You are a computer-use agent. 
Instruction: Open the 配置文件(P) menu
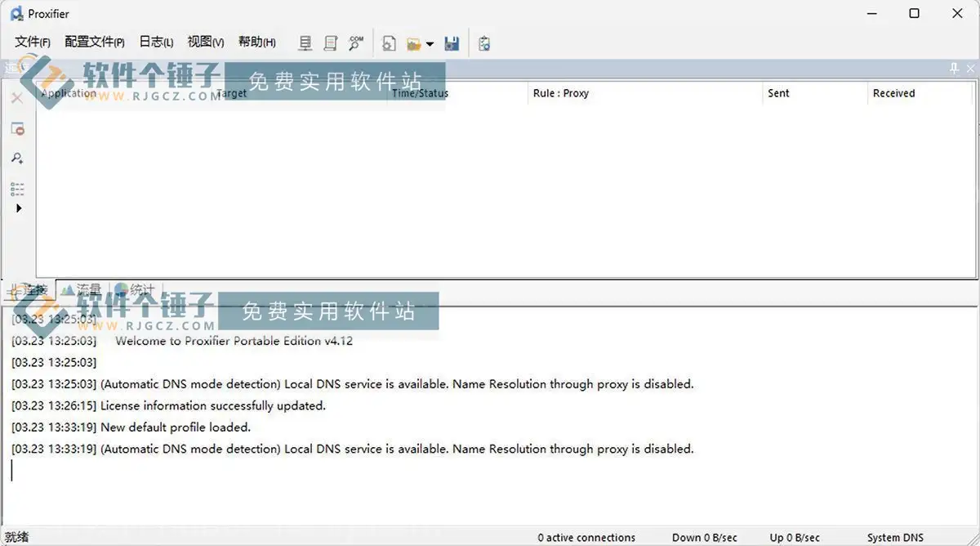point(95,43)
